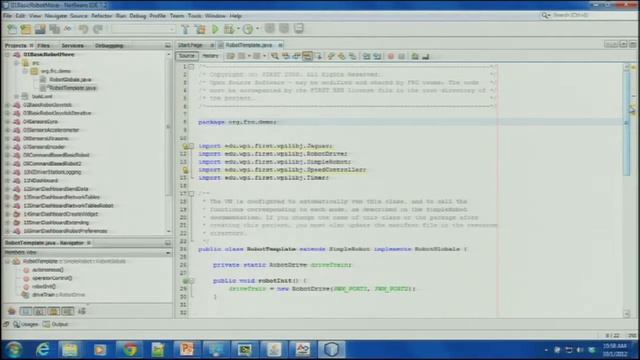Expand the 04SensorsGyro project node
640x360 pixels.
7,122
